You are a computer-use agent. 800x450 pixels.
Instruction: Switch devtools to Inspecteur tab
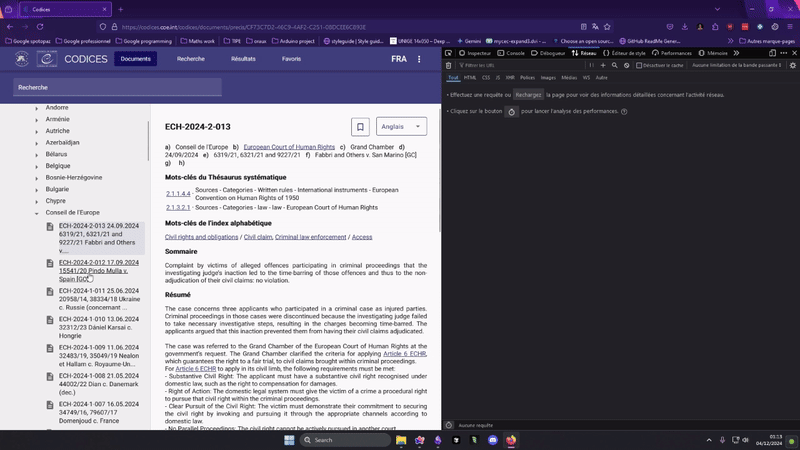click(475, 53)
